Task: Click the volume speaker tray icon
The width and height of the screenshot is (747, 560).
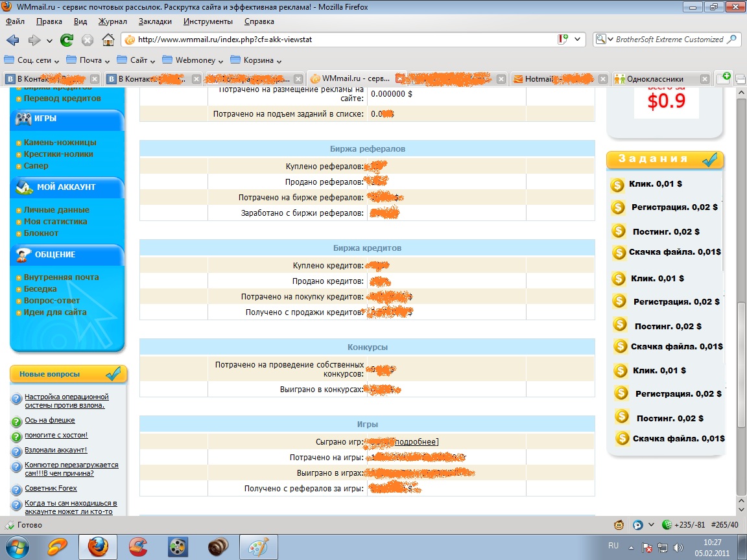Action: click(x=678, y=548)
